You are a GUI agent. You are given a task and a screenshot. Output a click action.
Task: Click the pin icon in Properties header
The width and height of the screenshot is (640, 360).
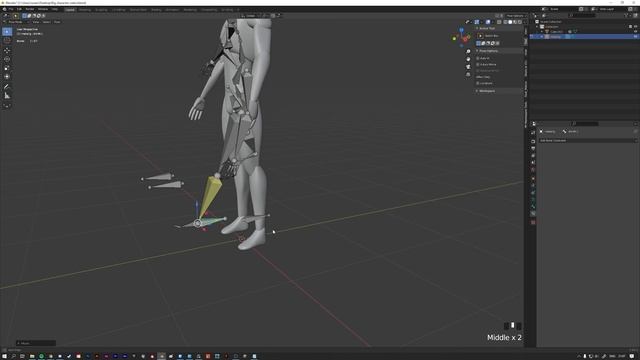coord(635,131)
